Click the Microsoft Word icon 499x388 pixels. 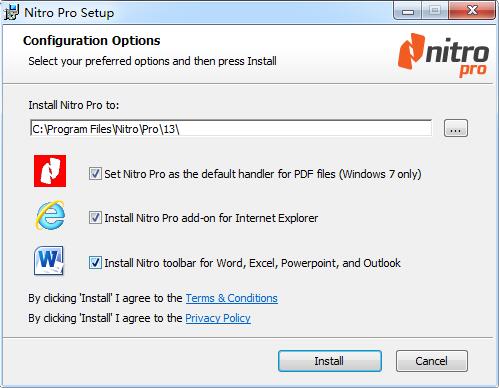point(49,260)
